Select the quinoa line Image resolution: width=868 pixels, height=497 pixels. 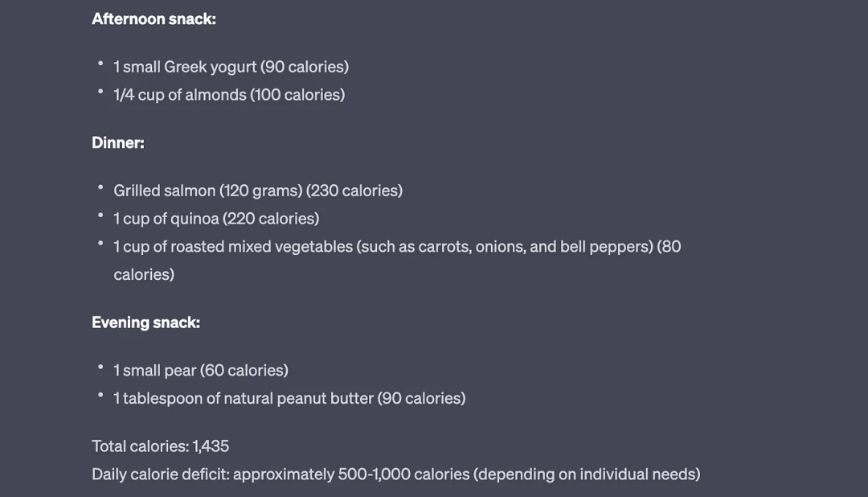pyautogui.click(x=215, y=219)
